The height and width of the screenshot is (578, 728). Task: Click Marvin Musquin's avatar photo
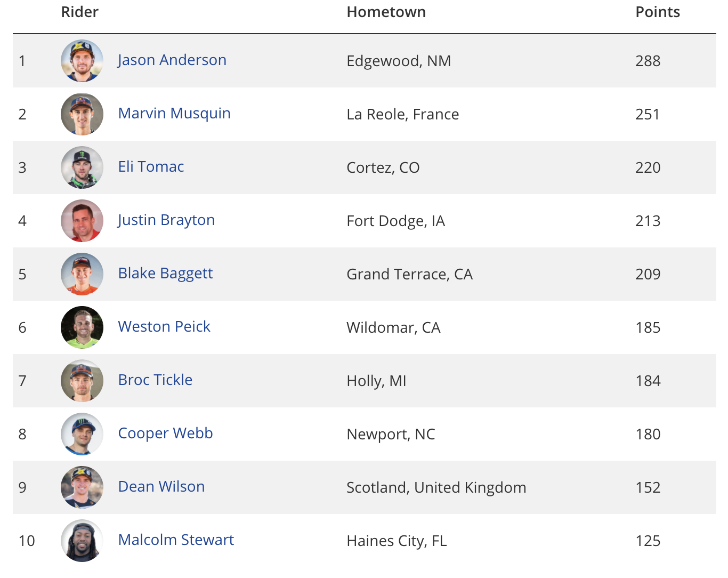click(82, 114)
